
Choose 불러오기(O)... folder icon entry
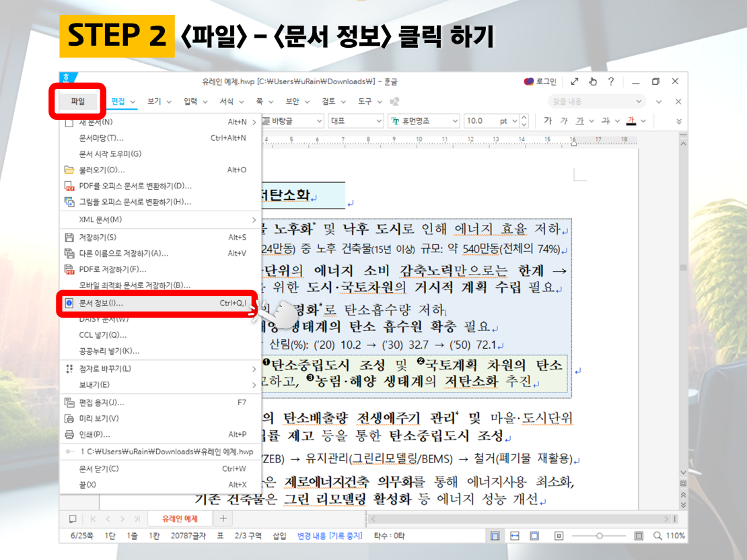(x=69, y=170)
